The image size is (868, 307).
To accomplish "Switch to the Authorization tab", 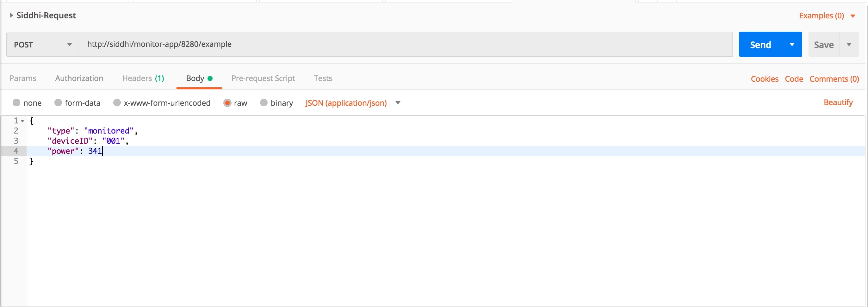I will point(79,78).
